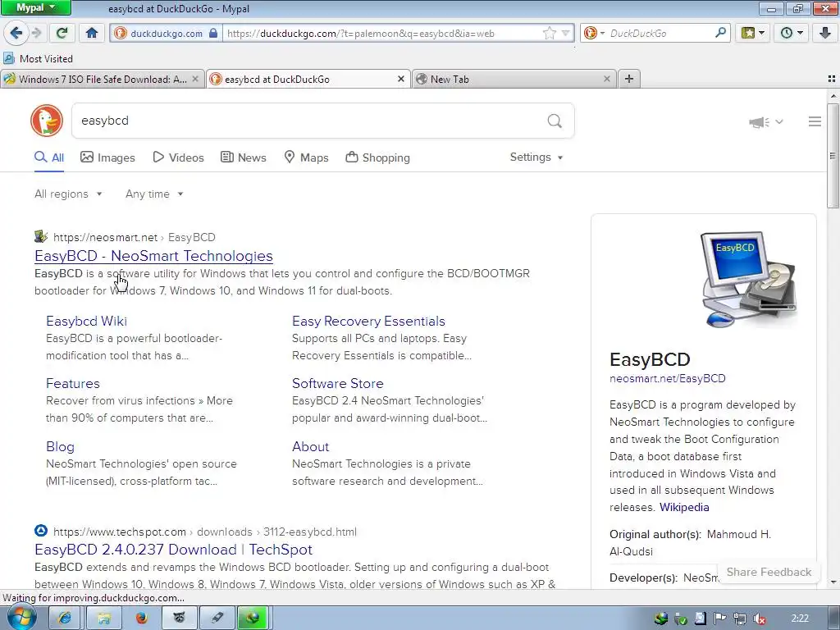Click the Share Feedback button
This screenshot has height=630, width=840.
tap(769, 572)
